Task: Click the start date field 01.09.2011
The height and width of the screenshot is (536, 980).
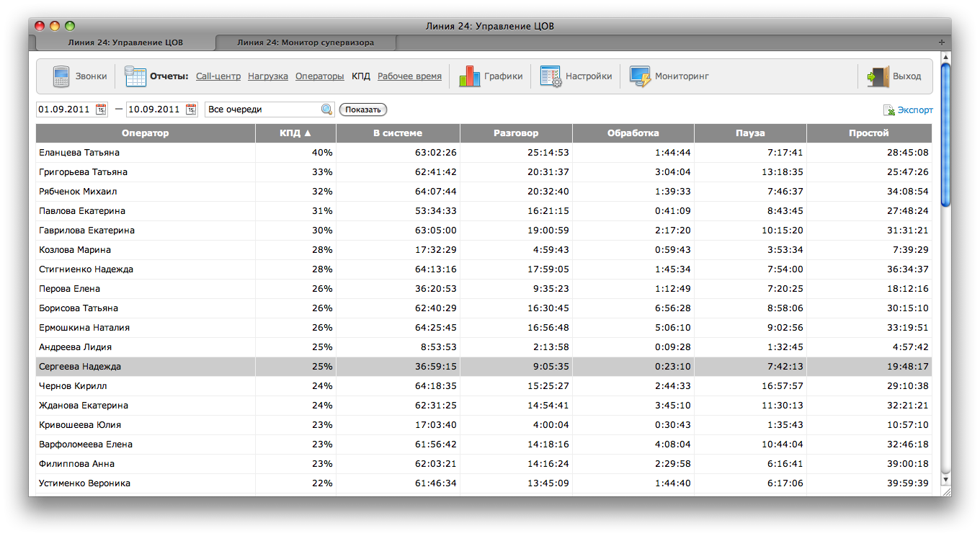Action: tap(64, 110)
